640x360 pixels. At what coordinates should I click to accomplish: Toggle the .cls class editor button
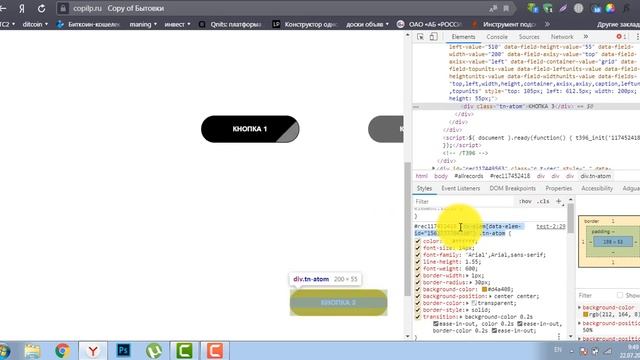tap(543, 201)
